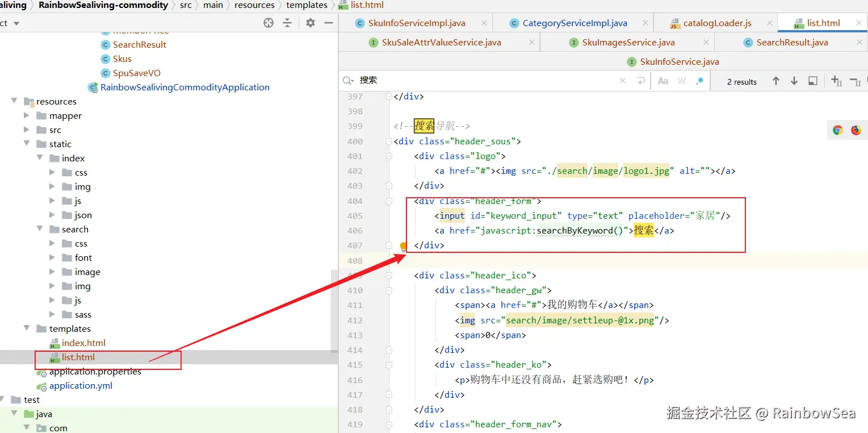This screenshot has width=868, height=433.
Task: Toggle Match Case (Aa) option
Action: tap(662, 81)
